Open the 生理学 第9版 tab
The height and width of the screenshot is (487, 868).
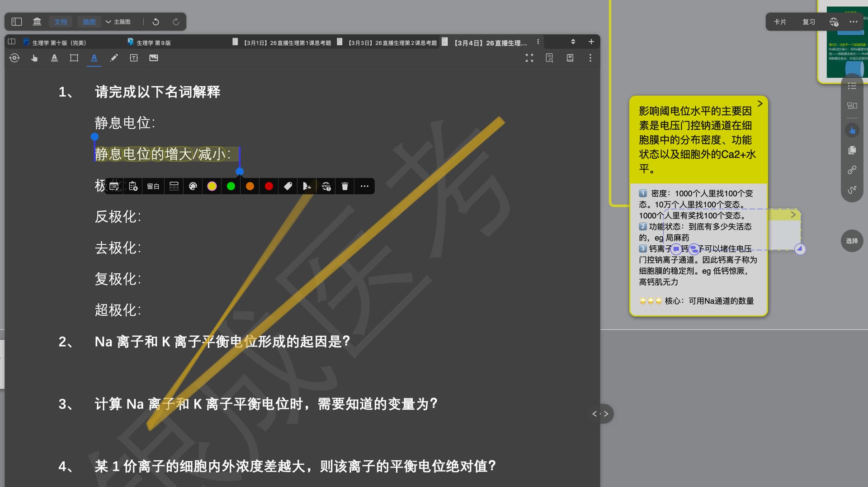pos(149,42)
